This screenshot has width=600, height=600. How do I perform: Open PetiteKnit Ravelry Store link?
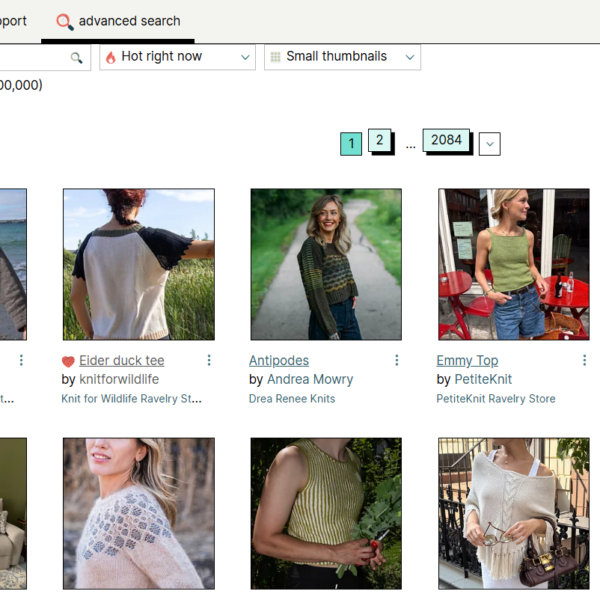tap(496, 399)
